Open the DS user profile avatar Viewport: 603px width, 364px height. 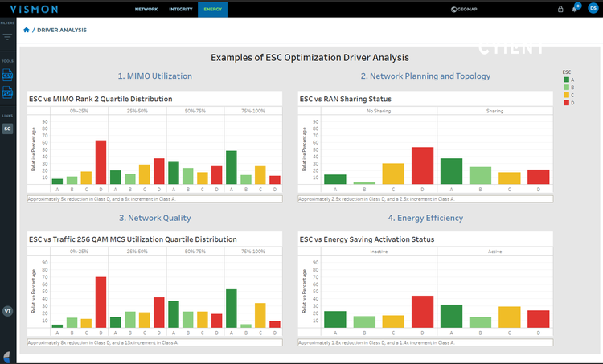pyautogui.click(x=593, y=9)
